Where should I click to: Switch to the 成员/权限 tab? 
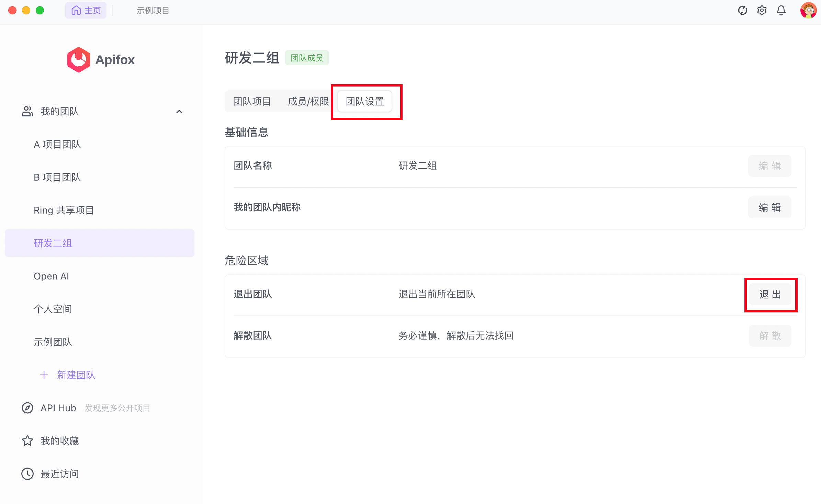[308, 102]
